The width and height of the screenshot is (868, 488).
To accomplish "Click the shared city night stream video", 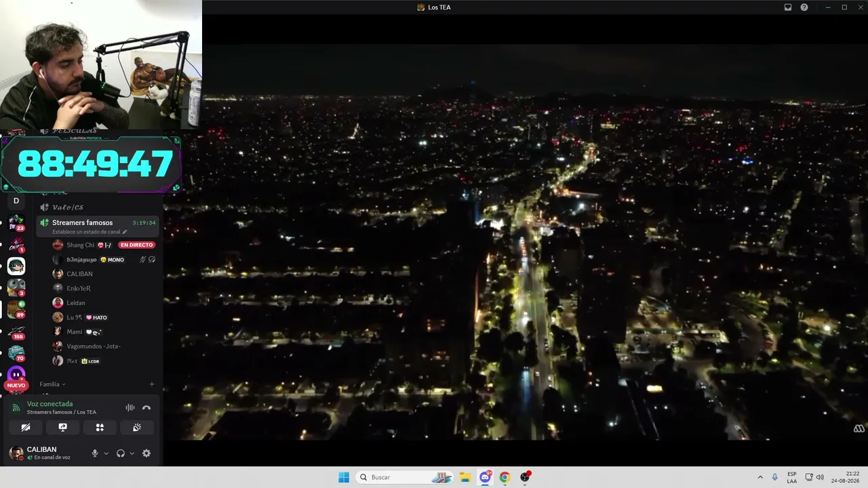I will 515,241.
